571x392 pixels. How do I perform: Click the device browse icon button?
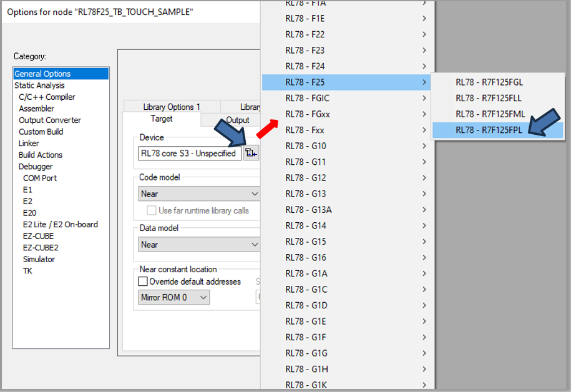point(250,153)
